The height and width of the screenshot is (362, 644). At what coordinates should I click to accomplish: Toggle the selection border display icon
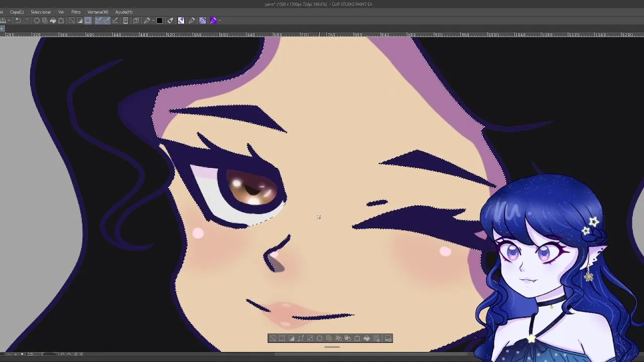point(88,21)
